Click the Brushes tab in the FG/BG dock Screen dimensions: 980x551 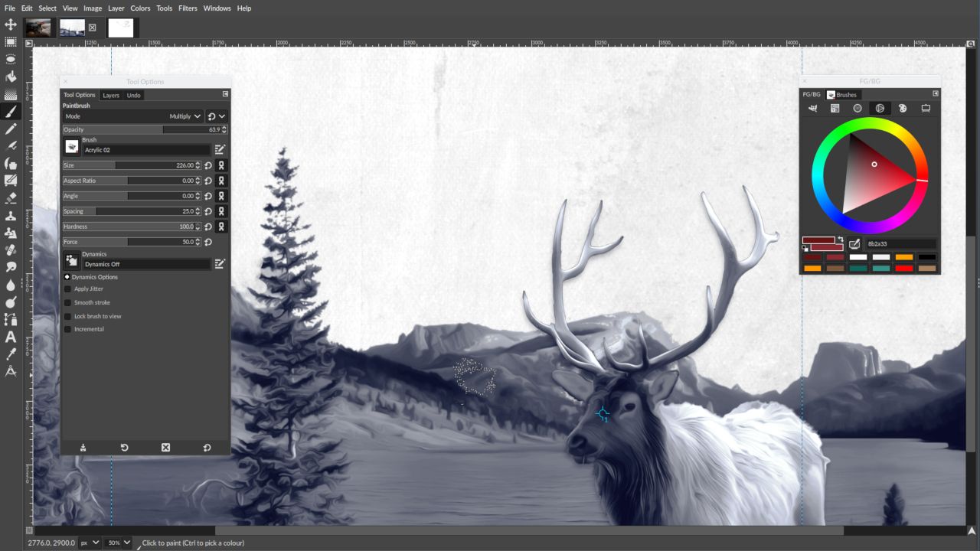[x=842, y=94]
